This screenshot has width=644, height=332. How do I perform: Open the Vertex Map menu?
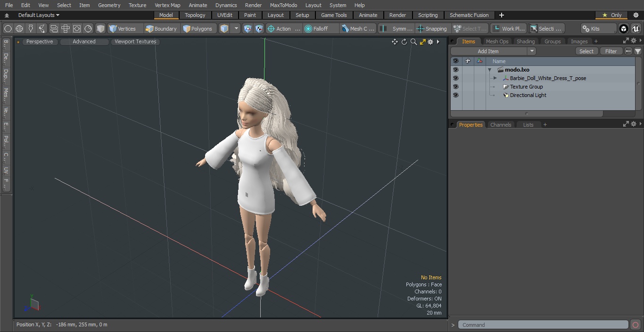pos(167,5)
